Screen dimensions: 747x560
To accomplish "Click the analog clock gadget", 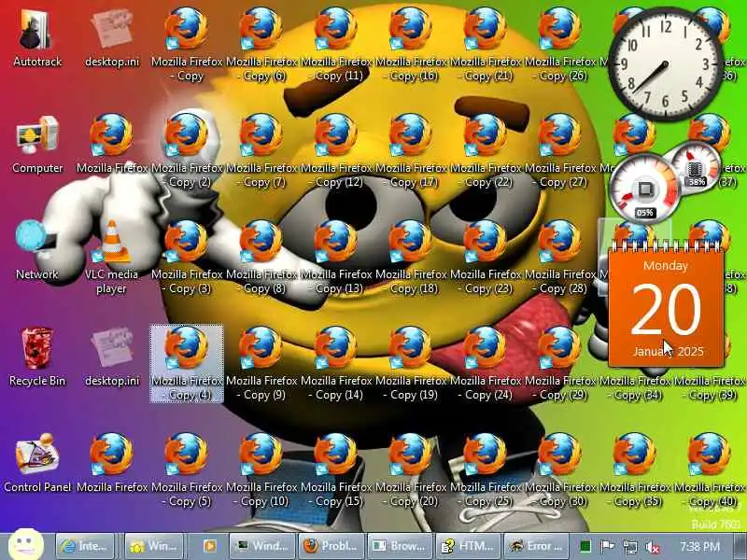I will [666, 63].
